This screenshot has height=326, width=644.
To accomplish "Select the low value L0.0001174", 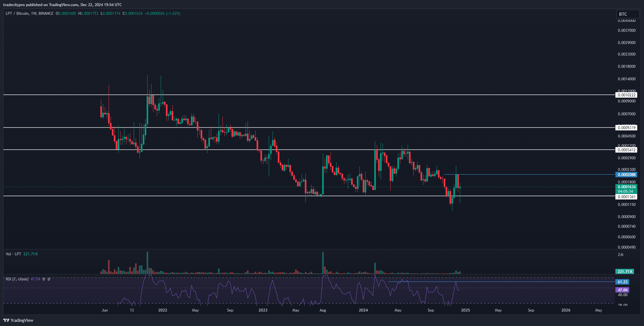I will click(x=111, y=13).
